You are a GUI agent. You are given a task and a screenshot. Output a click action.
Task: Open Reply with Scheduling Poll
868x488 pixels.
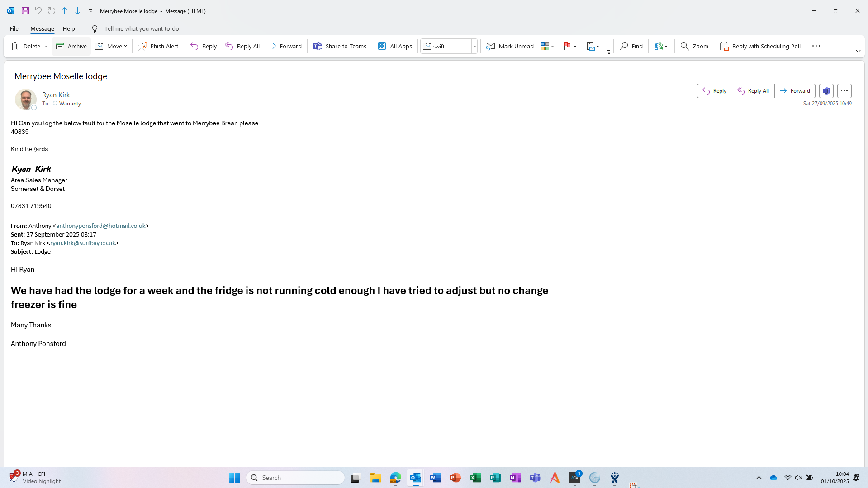(760, 46)
